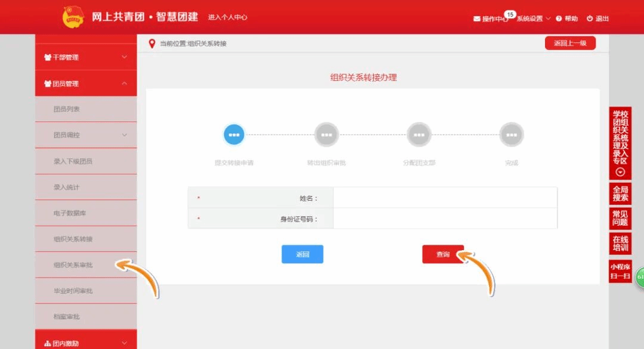Focus the 身份证号码 input field
644x349 pixels.
tap(444, 219)
